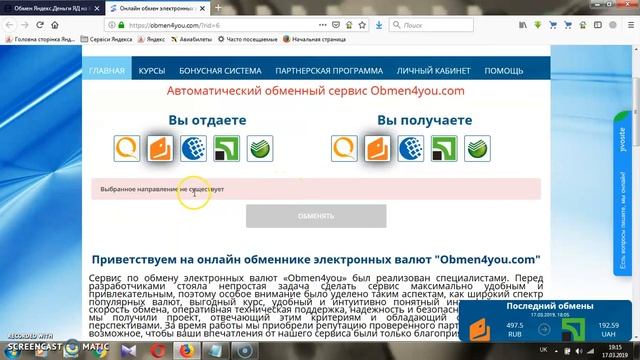
Task: Switch to Firefox in the taskbar
Action: click(186, 351)
